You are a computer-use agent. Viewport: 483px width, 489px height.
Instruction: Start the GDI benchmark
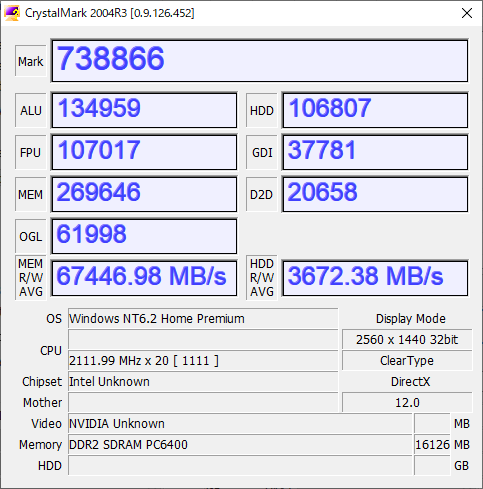(x=262, y=152)
